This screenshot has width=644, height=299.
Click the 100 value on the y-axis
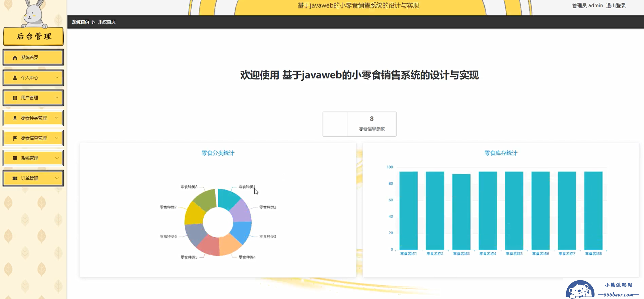pyautogui.click(x=390, y=167)
